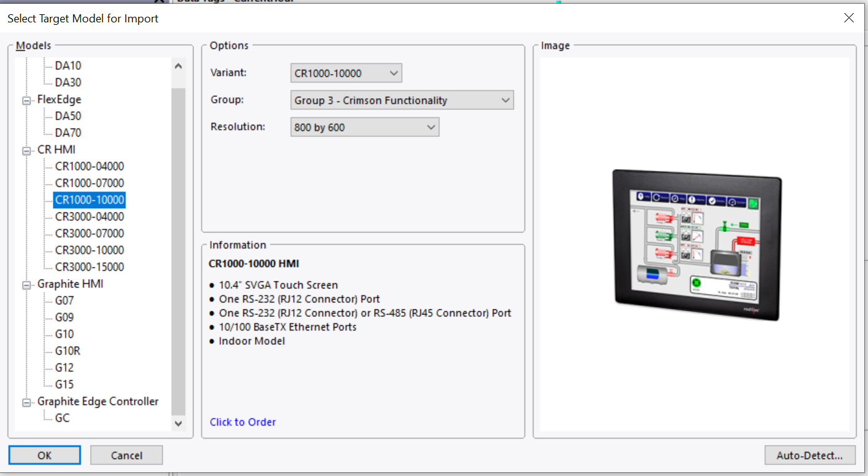Click the CR1000-10000 HMI information heading
Viewport: 868px width, 476px height.
point(254,263)
